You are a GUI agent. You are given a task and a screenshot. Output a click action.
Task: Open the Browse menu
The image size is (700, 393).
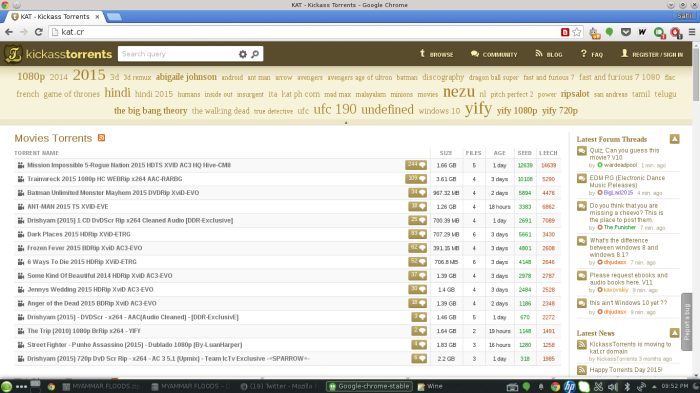[x=436, y=54]
